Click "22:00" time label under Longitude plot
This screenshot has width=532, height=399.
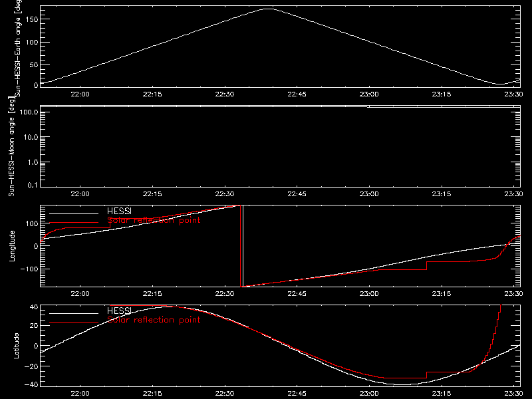[80, 293]
